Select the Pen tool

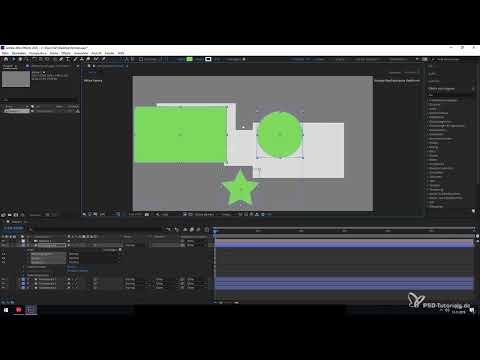tap(61, 59)
